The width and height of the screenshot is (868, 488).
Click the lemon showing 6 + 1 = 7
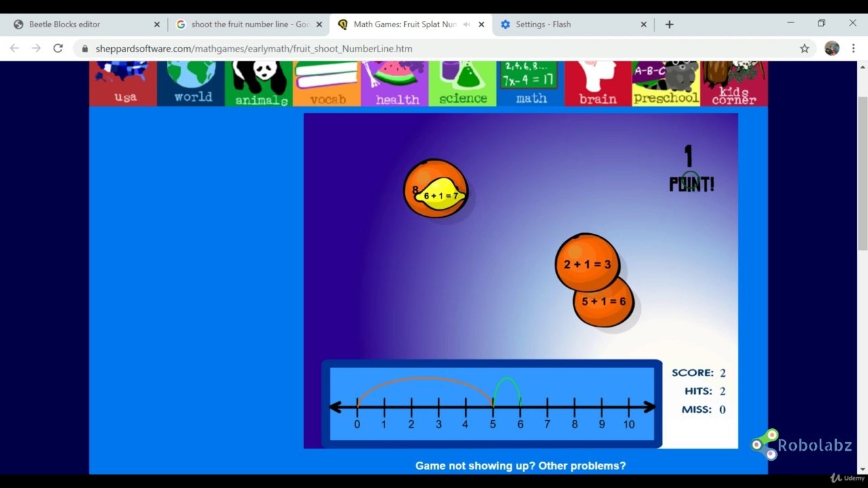pos(441,195)
